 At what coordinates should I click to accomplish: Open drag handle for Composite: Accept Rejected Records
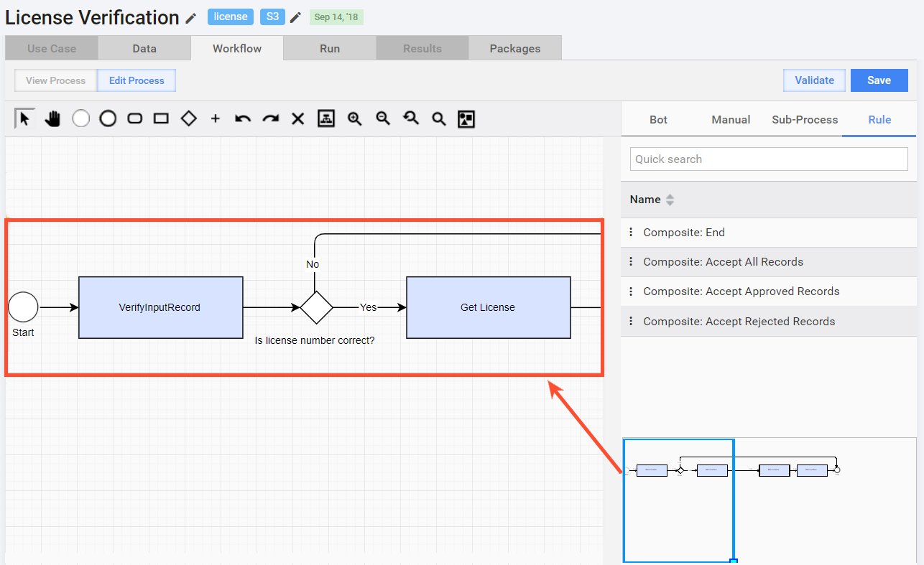tap(631, 321)
